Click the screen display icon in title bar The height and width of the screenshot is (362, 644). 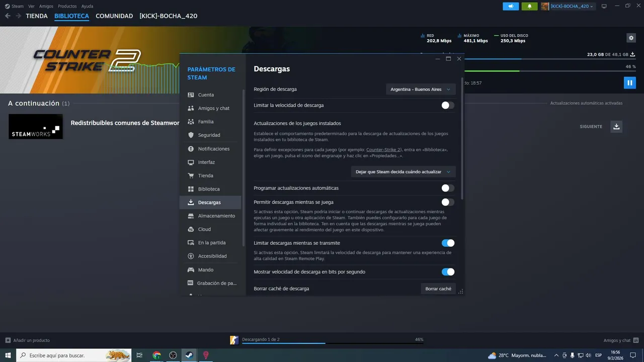[x=604, y=6]
